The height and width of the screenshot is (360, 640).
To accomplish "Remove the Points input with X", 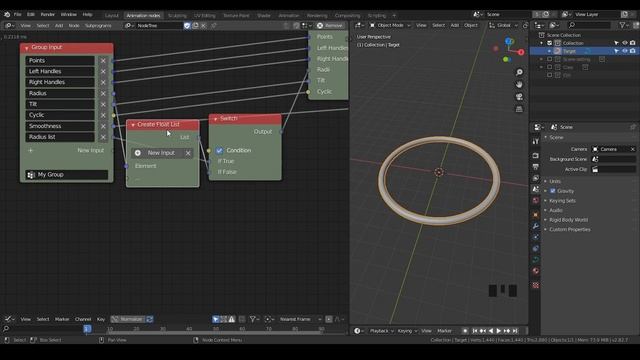I will 103,60.
